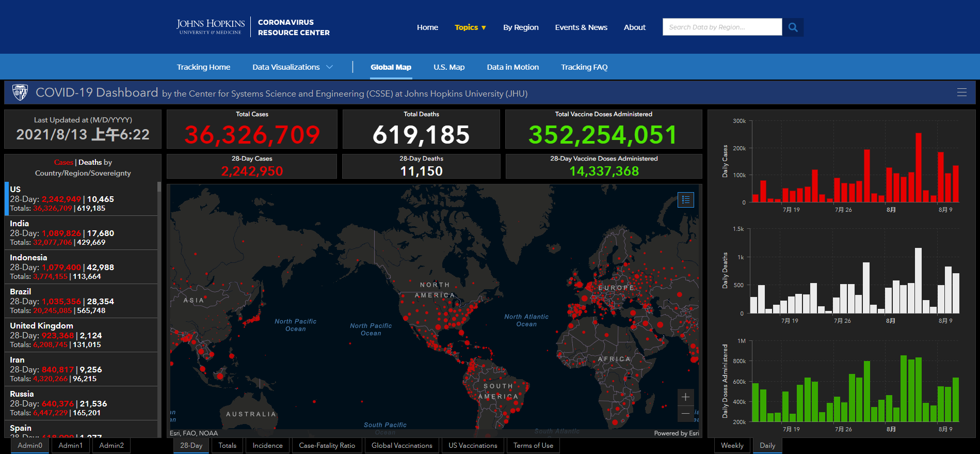The width and height of the screenshot is (980, 454).
Task: Open the dashboard hamburger menu icon
Action: [961, 92]
